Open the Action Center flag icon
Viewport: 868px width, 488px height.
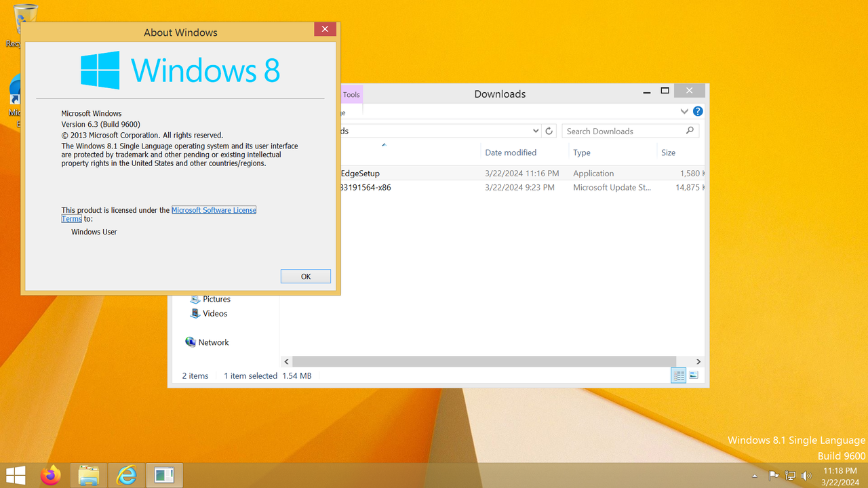coord(774,475)
